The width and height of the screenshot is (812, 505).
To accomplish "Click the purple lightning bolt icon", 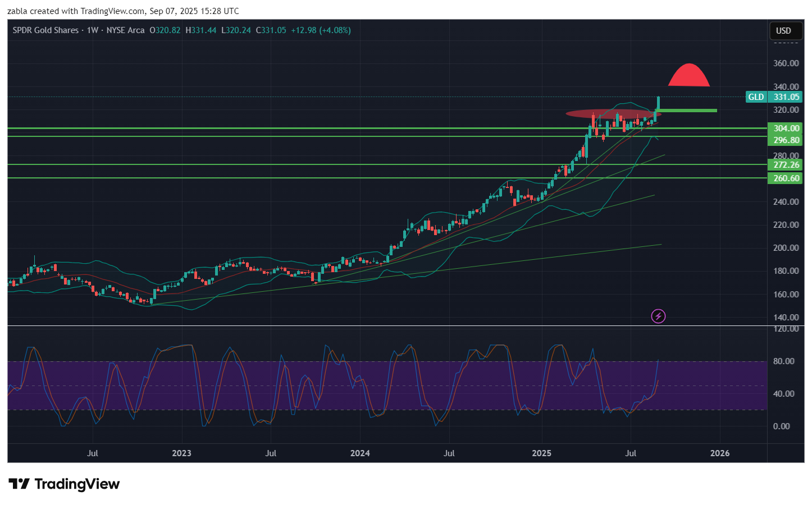I will [658, 316].
